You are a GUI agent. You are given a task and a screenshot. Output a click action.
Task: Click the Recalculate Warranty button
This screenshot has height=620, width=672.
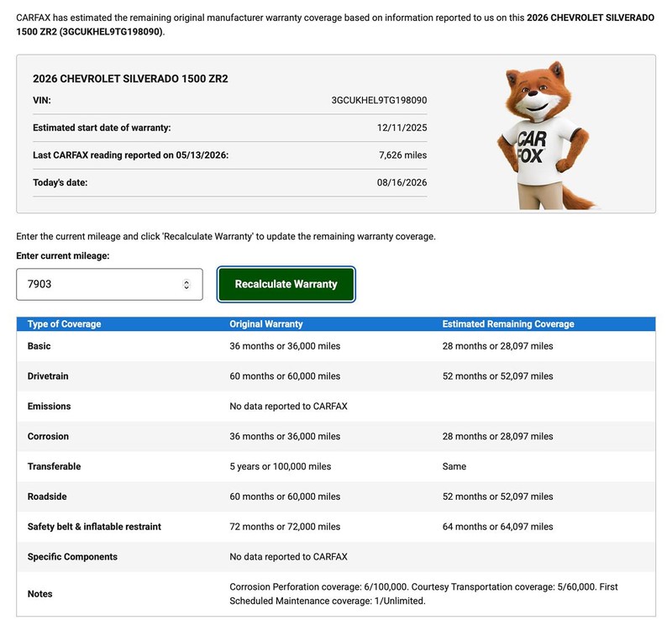pyautogui.click(x=286, y=284)
